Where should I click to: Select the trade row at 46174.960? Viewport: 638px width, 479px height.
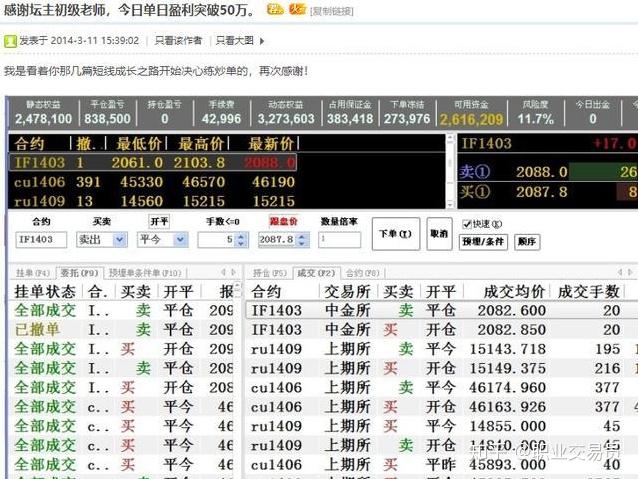click(x=441, y=387)
